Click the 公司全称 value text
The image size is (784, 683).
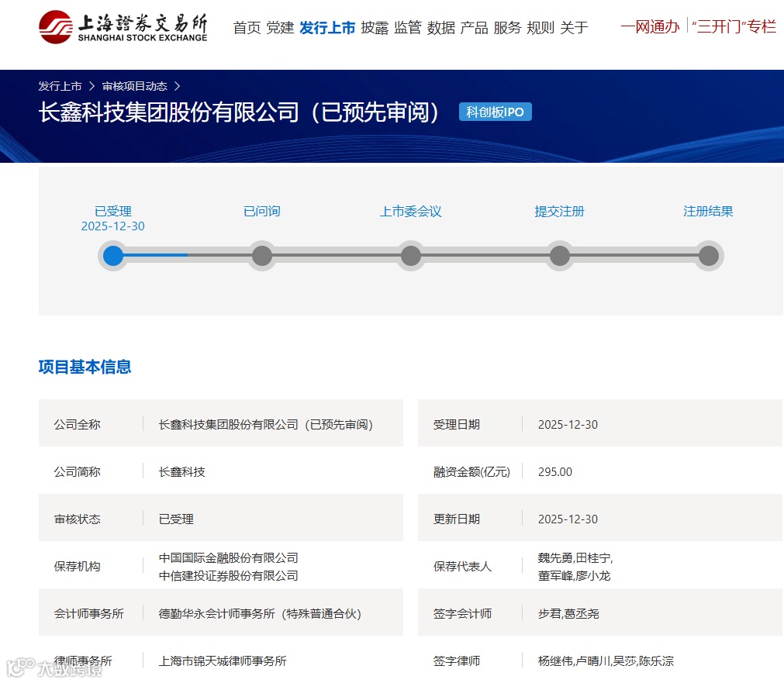pos(265,425)
